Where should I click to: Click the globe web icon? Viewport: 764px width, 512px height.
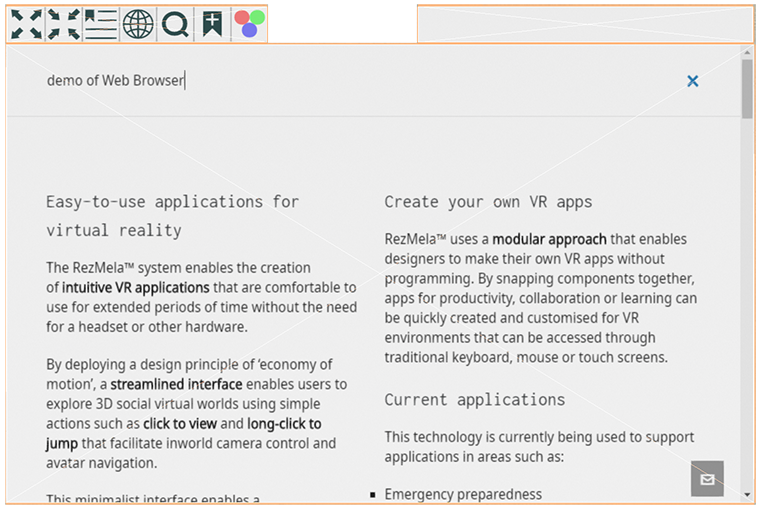(x=139, y=24)
